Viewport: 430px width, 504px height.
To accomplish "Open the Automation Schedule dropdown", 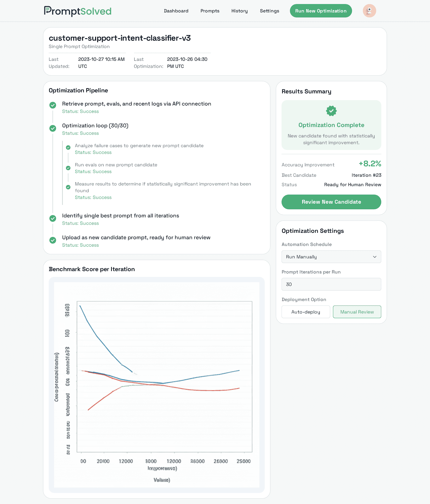I will click(331, 256).
